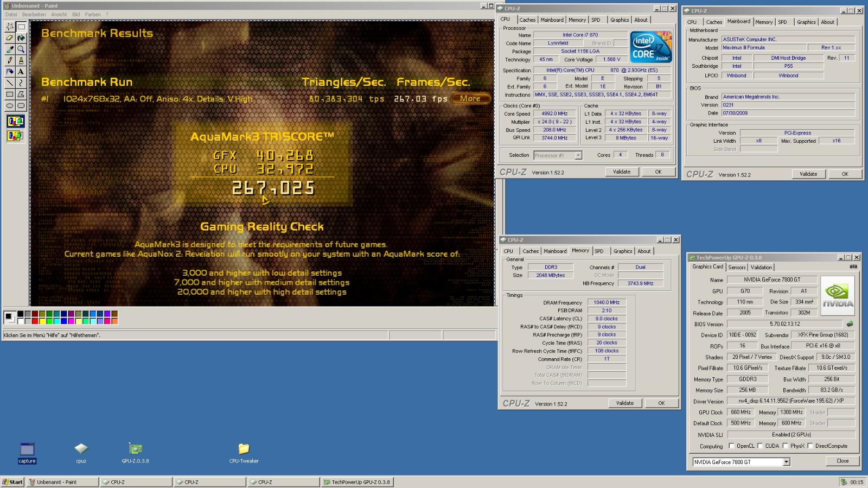Open the Ansicht menu in Paint
The image size is (868, 488).
59,15
